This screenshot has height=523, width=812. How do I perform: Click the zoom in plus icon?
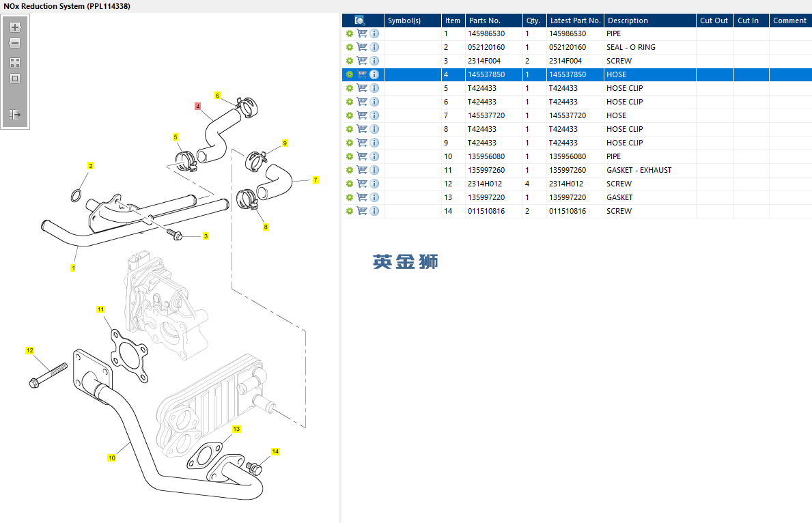click(x=15, y=27)
